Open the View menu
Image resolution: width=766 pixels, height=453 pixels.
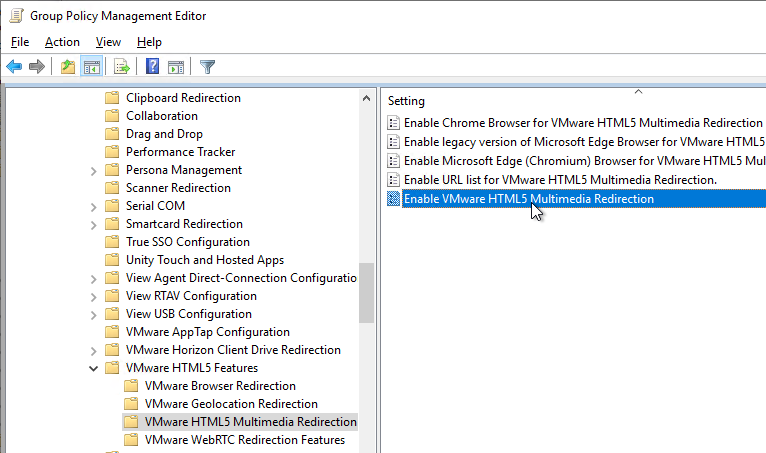[x=108, y=42]
